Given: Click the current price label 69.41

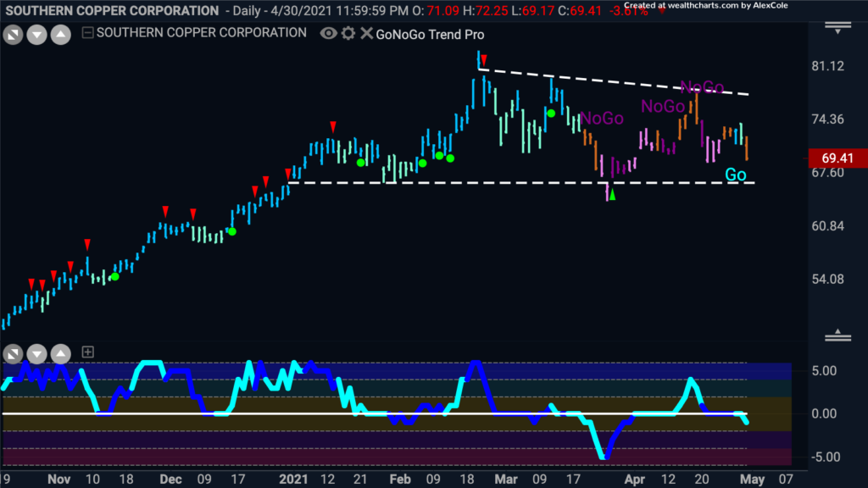Looking at the screenshot, I should [x=837, y=158].
